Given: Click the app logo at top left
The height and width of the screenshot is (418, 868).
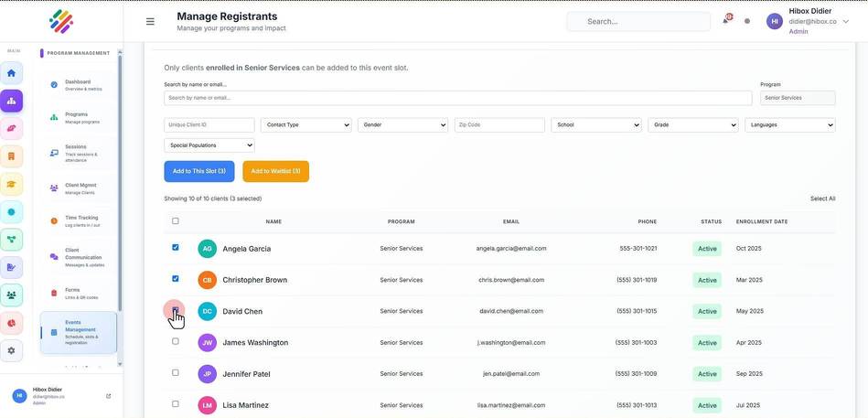Looking at the screenshot, I should click(x=61, y=21).
